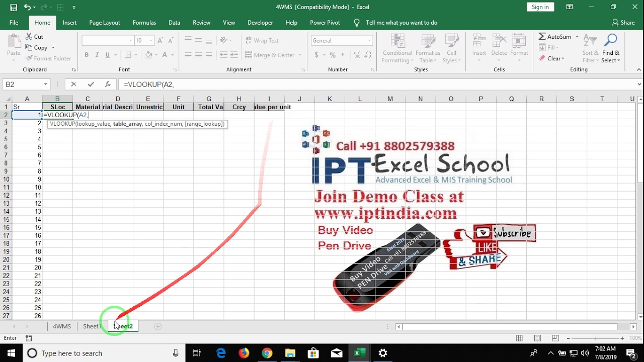This screenshot has height=362, width=644.
Task: Switch to the Data tab
Action: tap(175, 23)
